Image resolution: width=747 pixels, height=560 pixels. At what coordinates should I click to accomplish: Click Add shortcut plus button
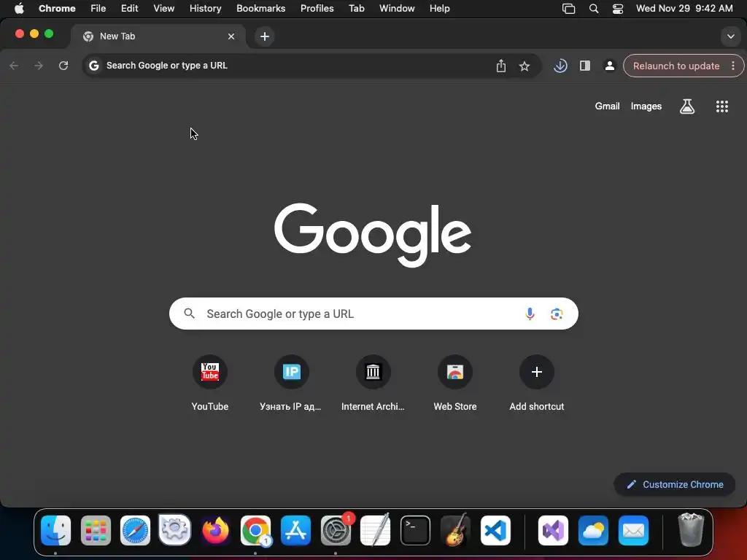536,372
